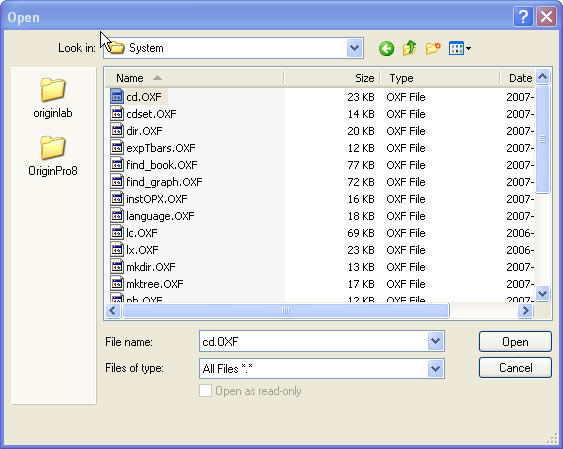
Task: Sort by the Date column header
Action: [x=517, y=78]
